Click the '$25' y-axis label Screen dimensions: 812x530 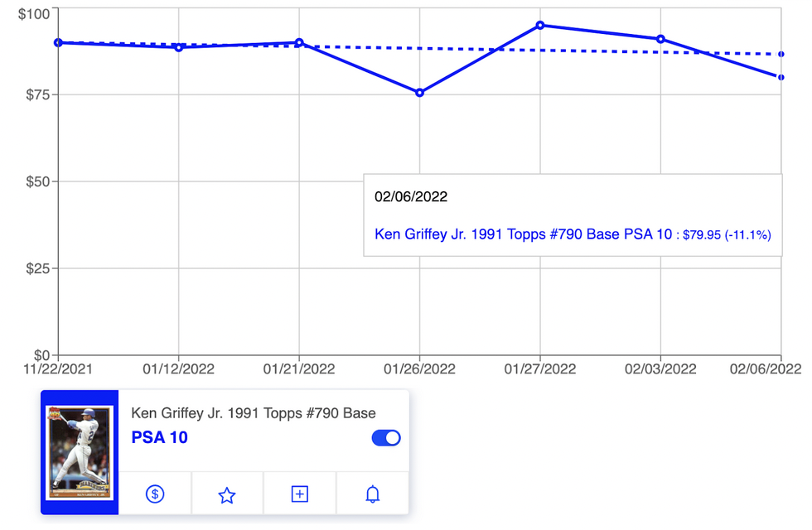(38, 268)
